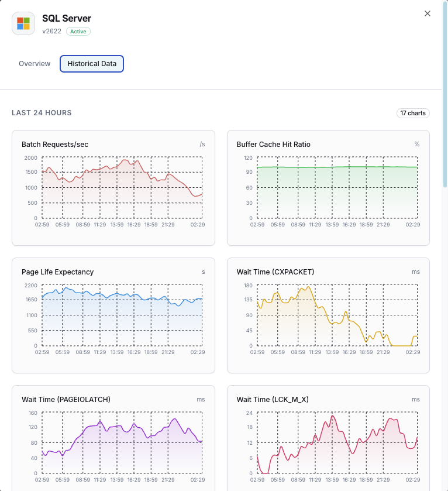Open the Wait Time (PAGEIOLATCH) chart
448x491 pixels.
pos(113,439)
